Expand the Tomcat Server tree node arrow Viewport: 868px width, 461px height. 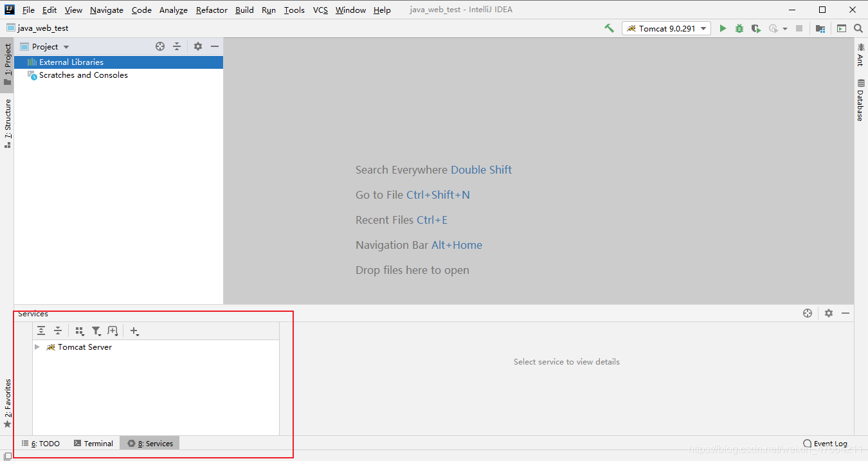(37, 347)
